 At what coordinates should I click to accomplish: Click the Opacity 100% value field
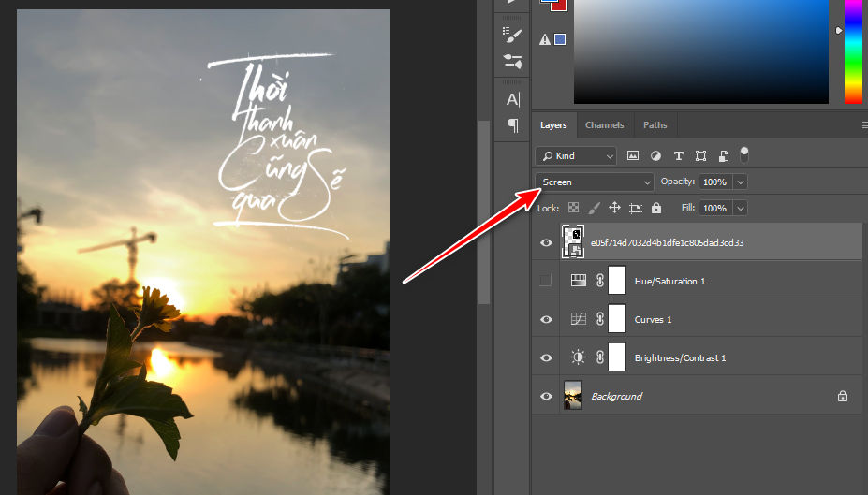coord(715,182)
